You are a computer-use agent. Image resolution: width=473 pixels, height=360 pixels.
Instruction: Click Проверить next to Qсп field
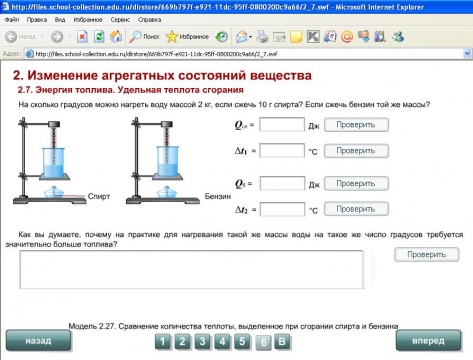click(356, 125)
